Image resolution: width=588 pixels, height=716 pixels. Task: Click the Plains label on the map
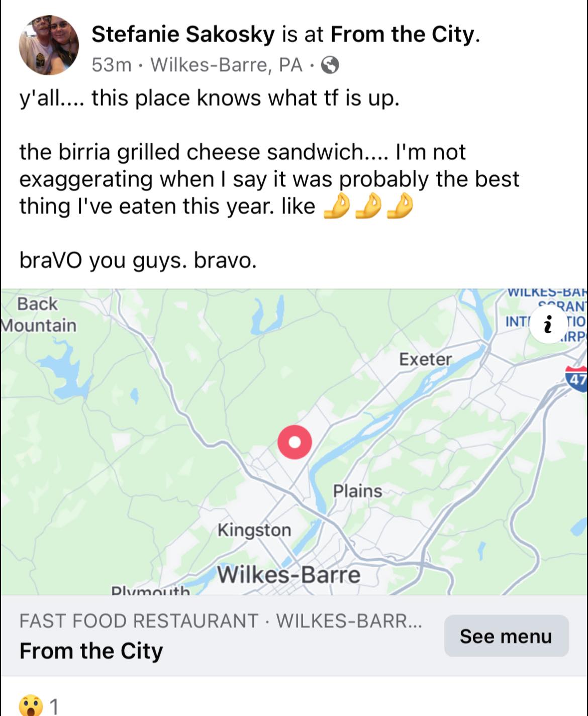coord(357,491)
